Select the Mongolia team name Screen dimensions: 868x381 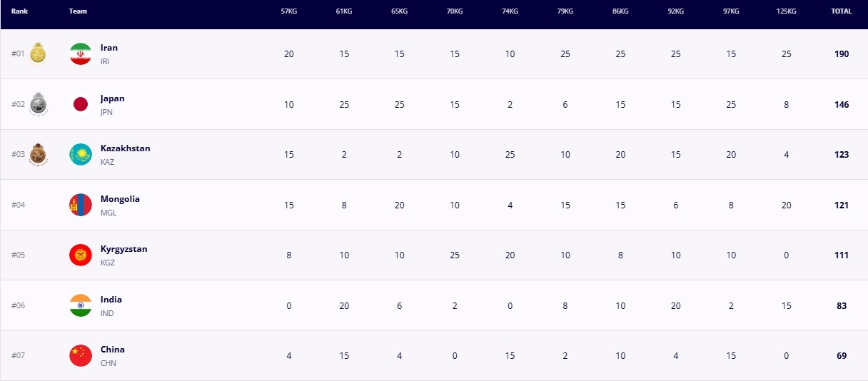(x=120, y=199)
